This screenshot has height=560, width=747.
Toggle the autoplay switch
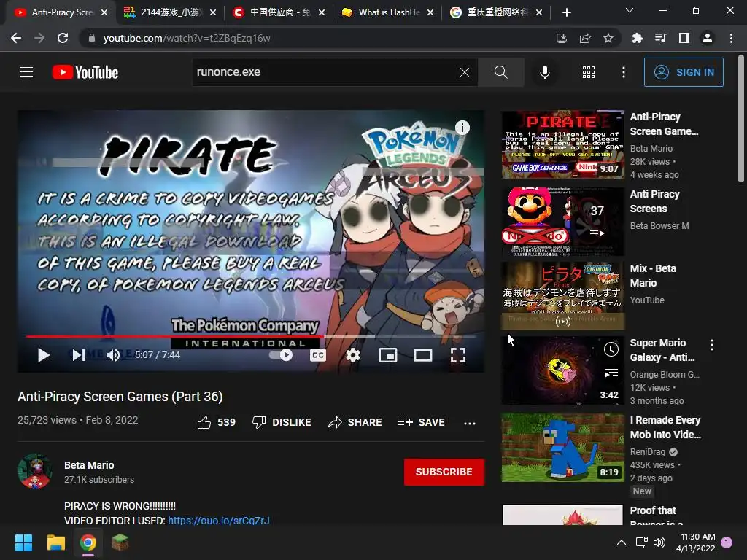pos(281,355)
